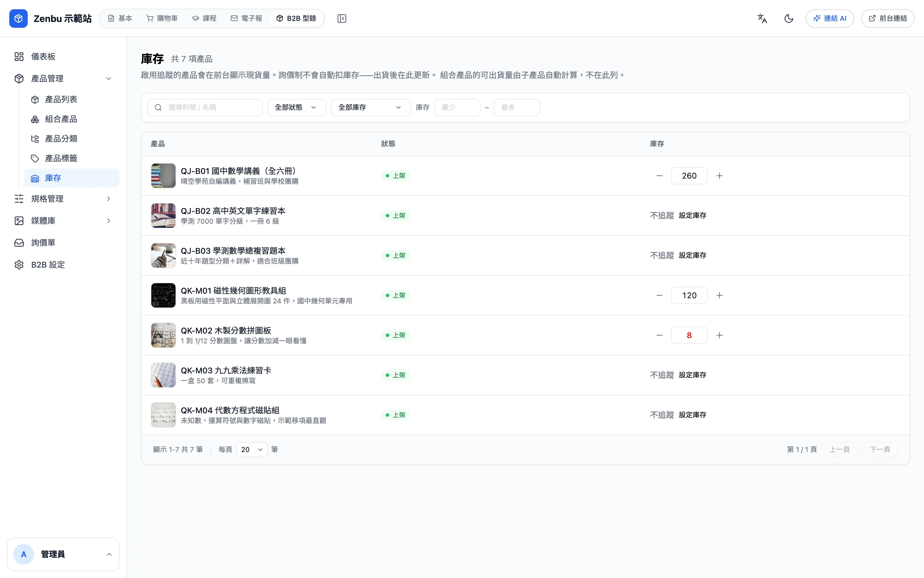The image size is (924, 578).
Task: Click the 最少 stock input
Action: [457, 108]
